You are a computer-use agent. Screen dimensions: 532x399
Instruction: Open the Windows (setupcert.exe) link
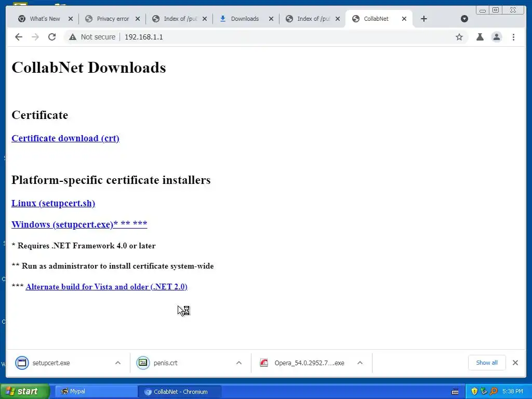(x=79, y=224)
